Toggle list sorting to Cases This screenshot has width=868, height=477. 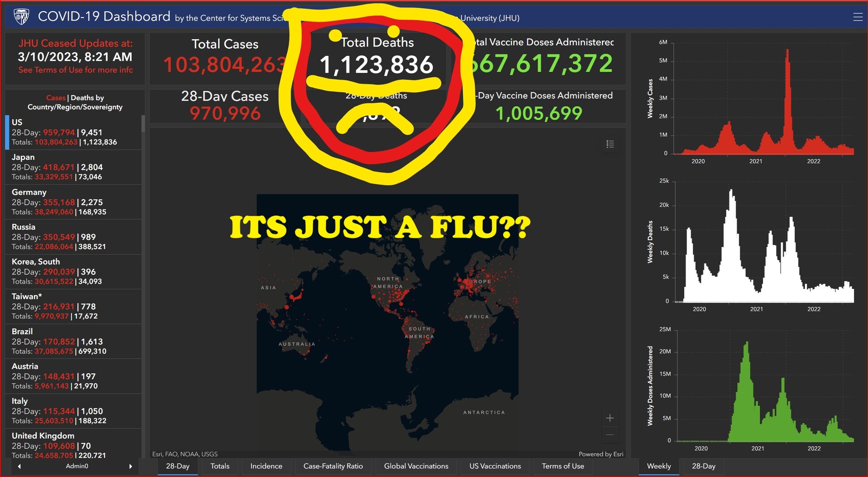[x=55, y=98]
